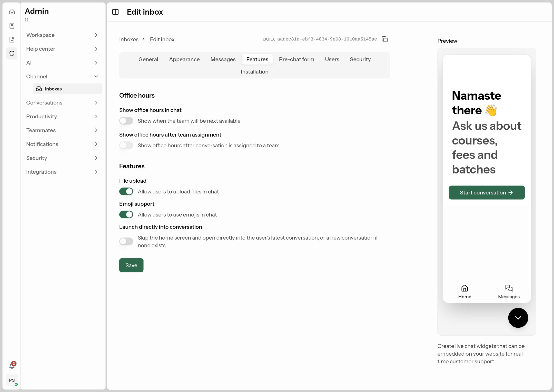The height and width of the screenshot is (392, 554).
Task: Open the Users tab
Action: click(332, 59)
